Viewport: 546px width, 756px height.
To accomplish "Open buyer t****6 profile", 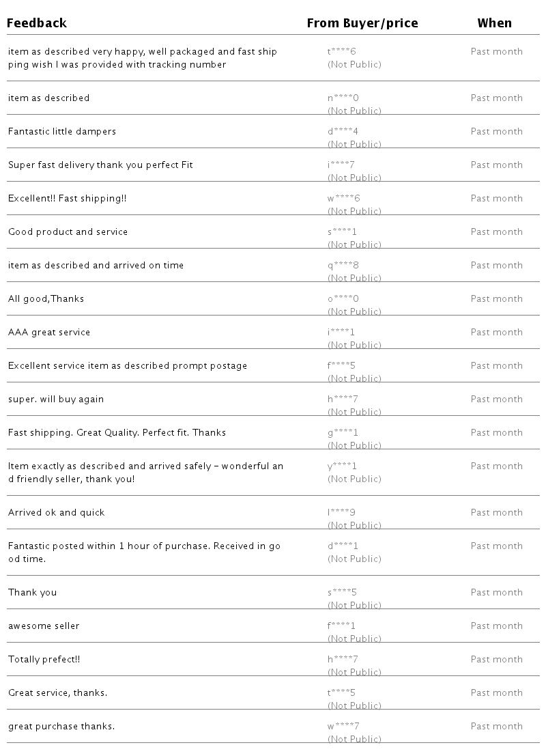I will tap(342, 52).
